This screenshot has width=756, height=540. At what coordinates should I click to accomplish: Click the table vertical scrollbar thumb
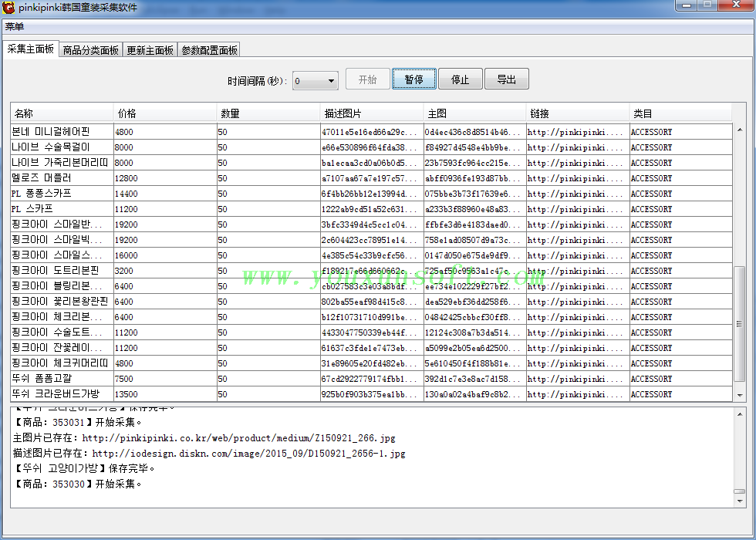739,324
